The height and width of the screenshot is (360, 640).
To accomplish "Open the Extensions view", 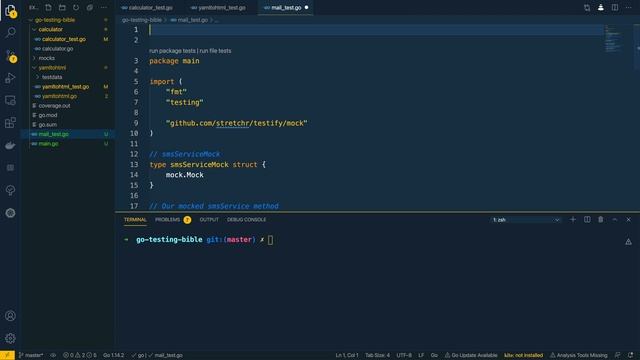I will pos(11,122).
